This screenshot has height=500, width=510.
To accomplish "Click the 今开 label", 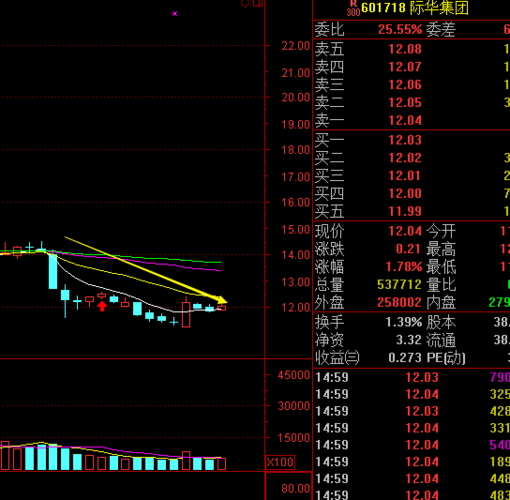I will pos(441,231).
